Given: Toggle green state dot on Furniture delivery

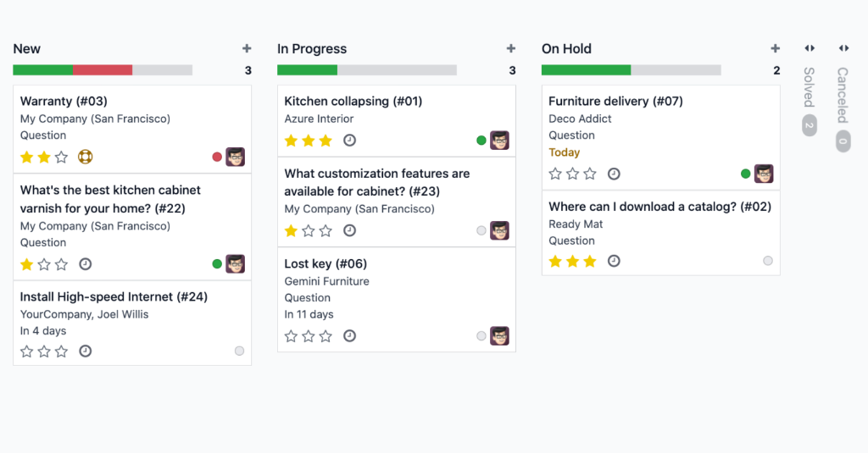Looking at the screenshot, I should click(x=746, y=174).
